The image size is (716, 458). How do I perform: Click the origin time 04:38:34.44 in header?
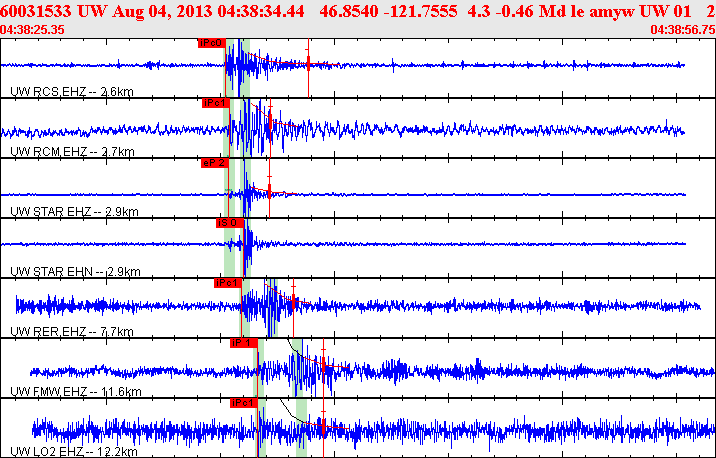pyautogui.click(x=261, y=11)
